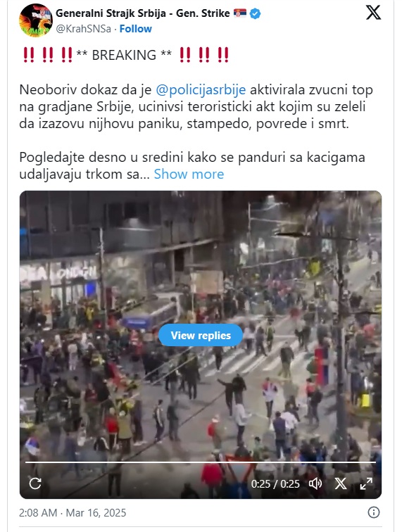The image size is (402, 532).
Task: Click the BREAKING headline text
Action: point(124,55)
